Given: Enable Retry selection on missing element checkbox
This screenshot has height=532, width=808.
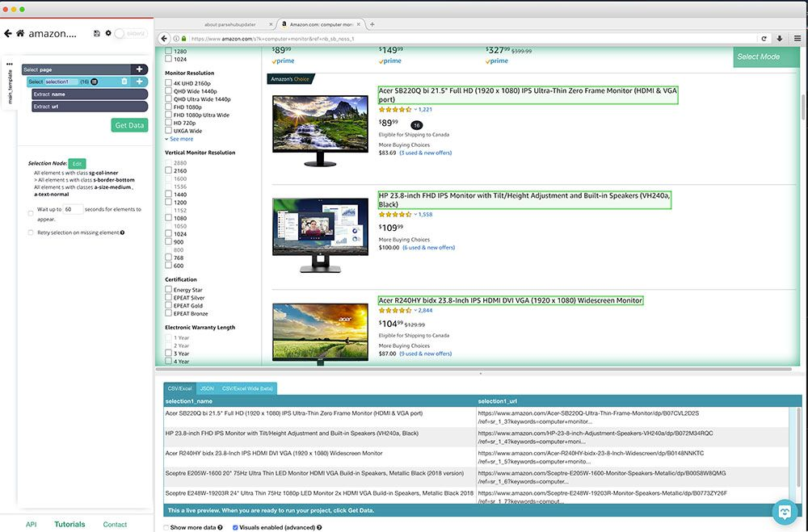Looking at the screenshot, I should click(x=31, y=232).
